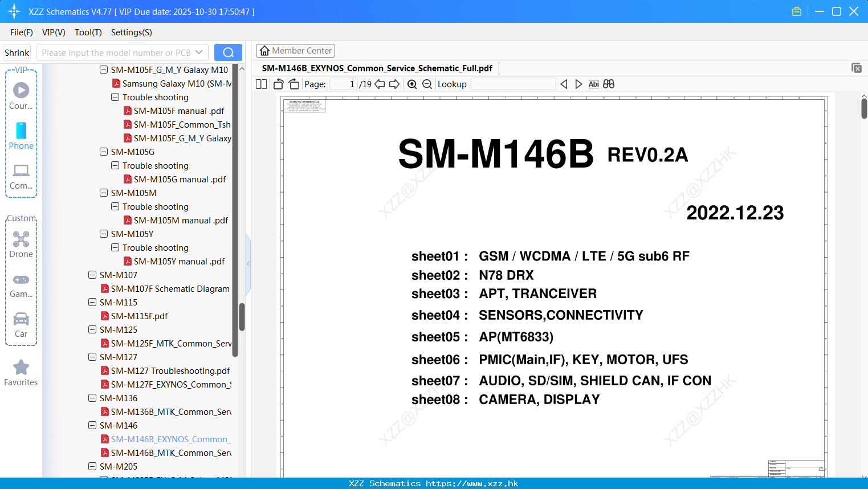Open the Course category in sidebar
868x489 pixels.
tap(21, 96)
